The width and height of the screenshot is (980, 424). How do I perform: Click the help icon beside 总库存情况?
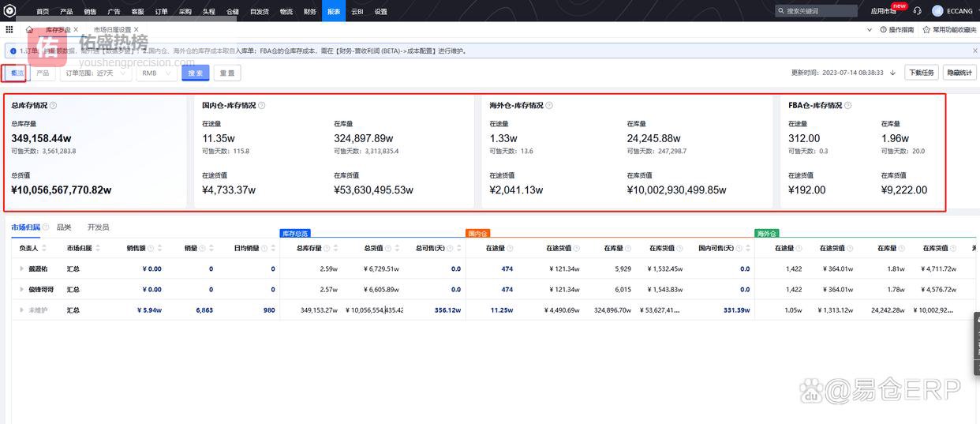pos(54,105)
